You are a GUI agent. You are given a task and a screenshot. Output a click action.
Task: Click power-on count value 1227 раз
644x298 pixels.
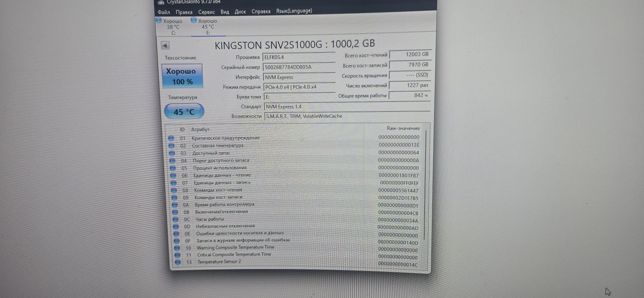(x=410, y=85)
